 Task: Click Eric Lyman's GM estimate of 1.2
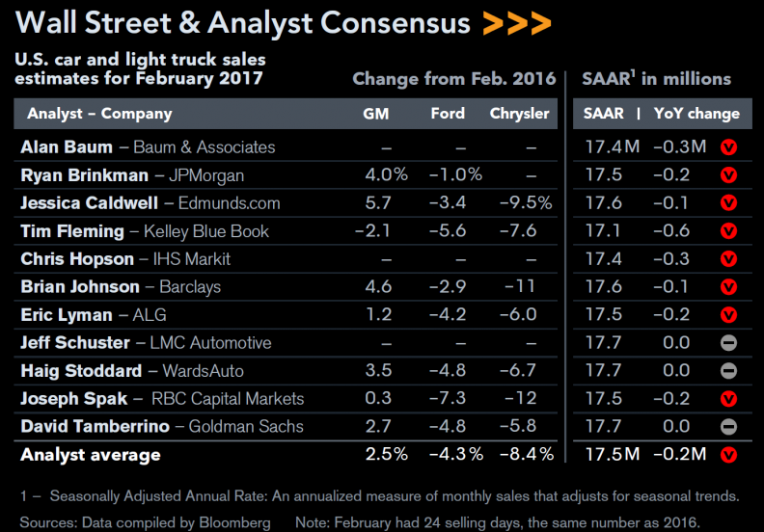378,314
